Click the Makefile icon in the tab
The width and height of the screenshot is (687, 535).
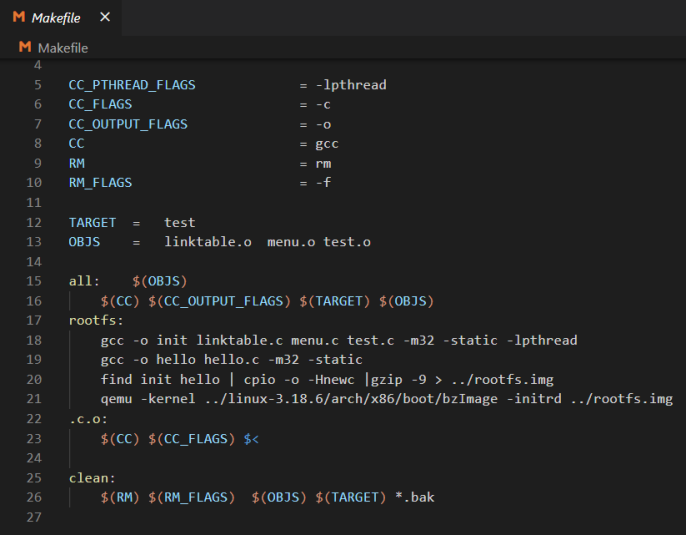click(19, 18)
